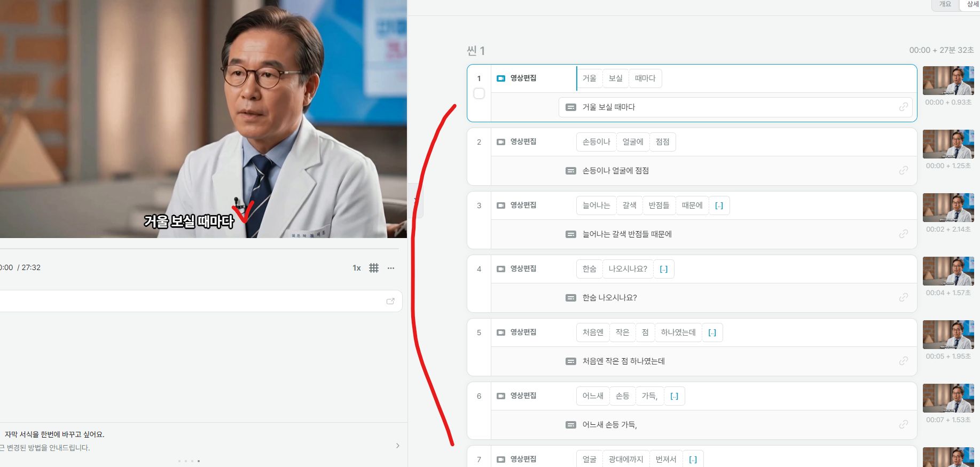Open the thumbnail for clip 00:07 + 1.53초
The image size is (980, 467).
948,398
